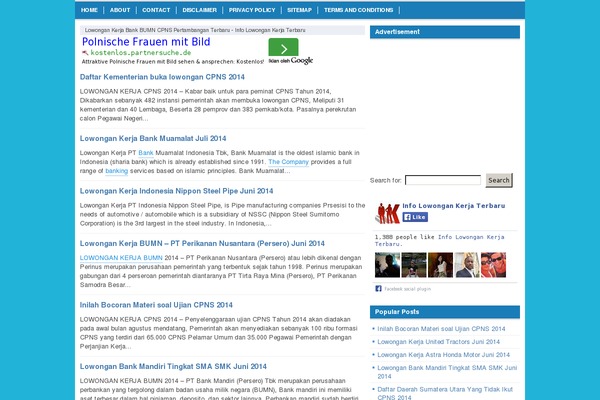Open the SITEMAP link in navigation

pyautogui.click(x=300, y=10)
